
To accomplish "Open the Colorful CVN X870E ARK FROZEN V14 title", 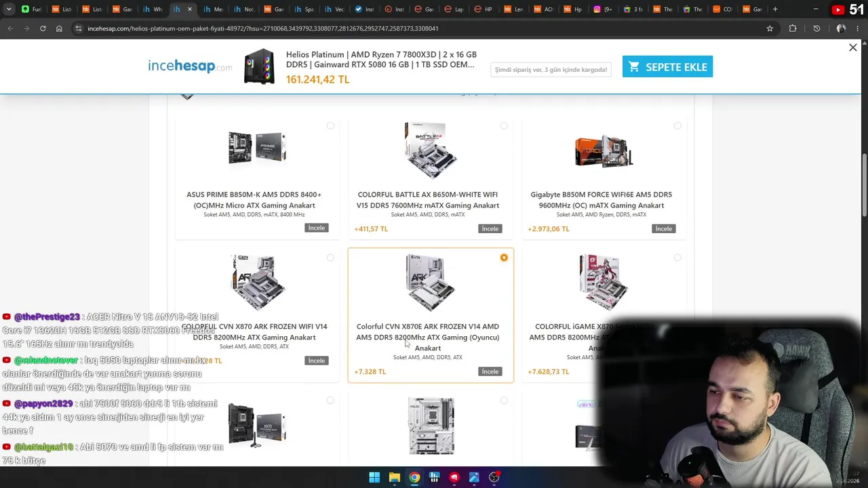I will tap(428, 337).
